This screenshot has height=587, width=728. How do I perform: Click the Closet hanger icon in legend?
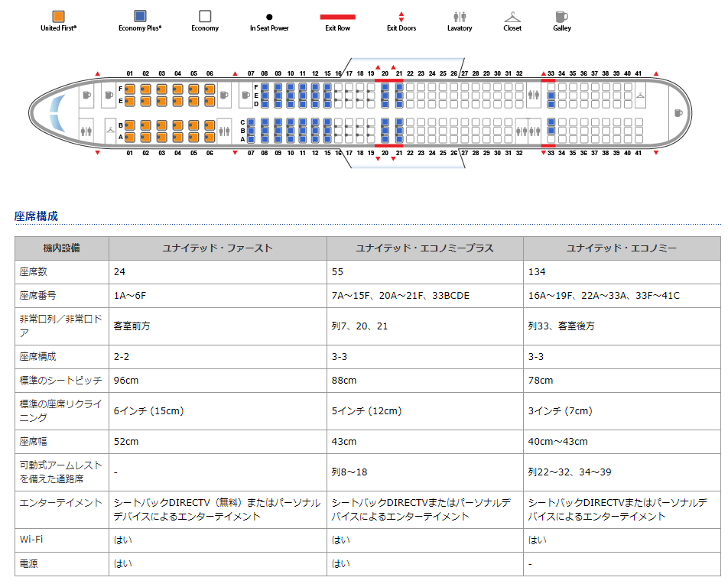pyautogui.click(x=512, y=16)
